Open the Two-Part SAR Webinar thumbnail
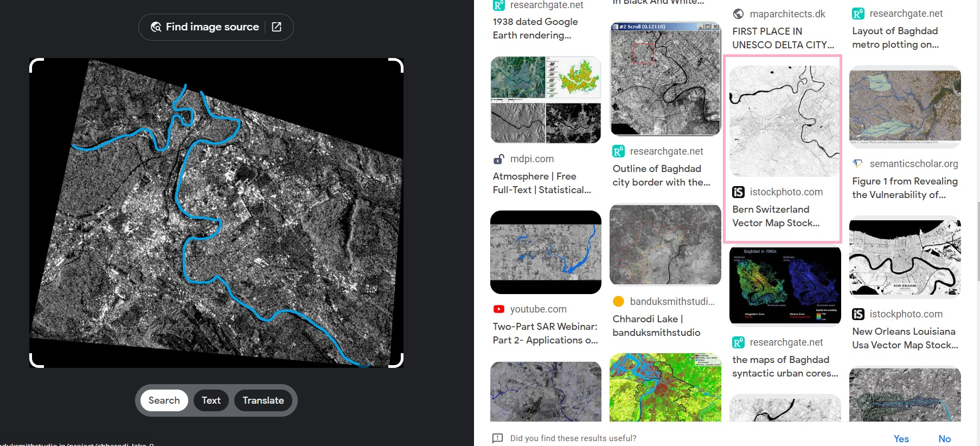Screen dimensions: 980x446 (546, 252)
